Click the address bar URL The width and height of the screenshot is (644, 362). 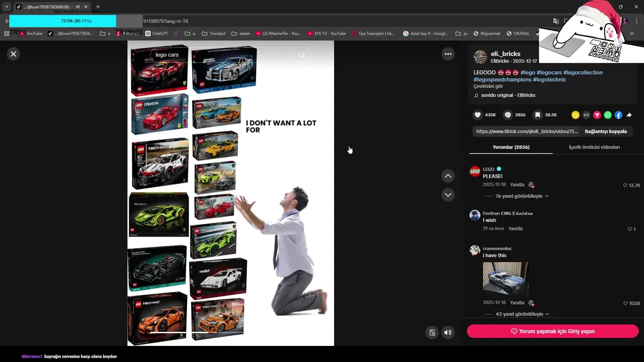166,21
